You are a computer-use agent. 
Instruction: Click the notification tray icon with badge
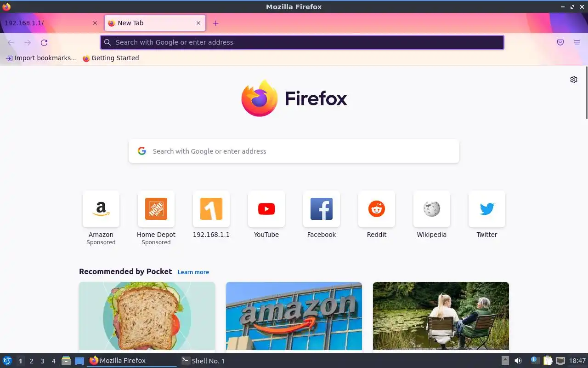[534, 361]
